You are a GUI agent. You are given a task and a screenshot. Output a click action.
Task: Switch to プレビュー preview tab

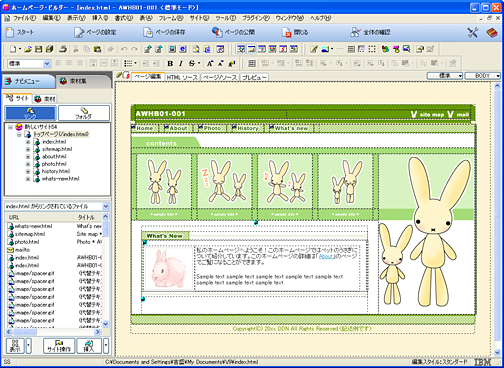click(254, 77)
